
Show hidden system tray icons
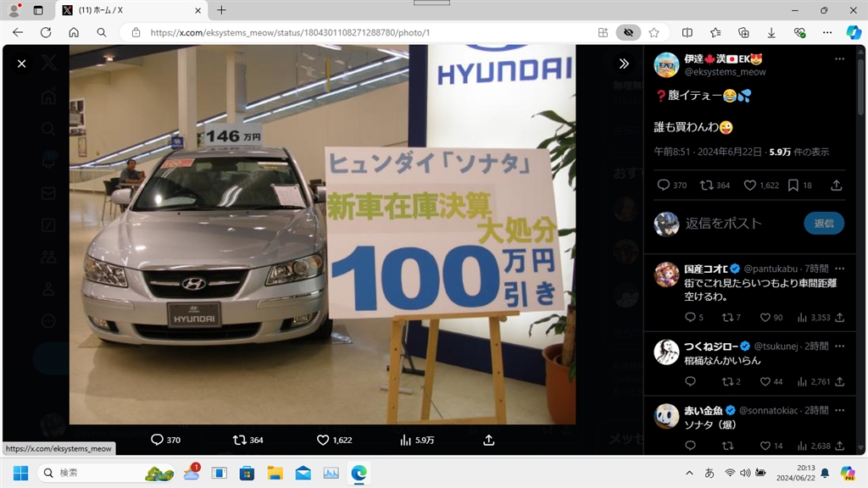(x=689, y=473)
